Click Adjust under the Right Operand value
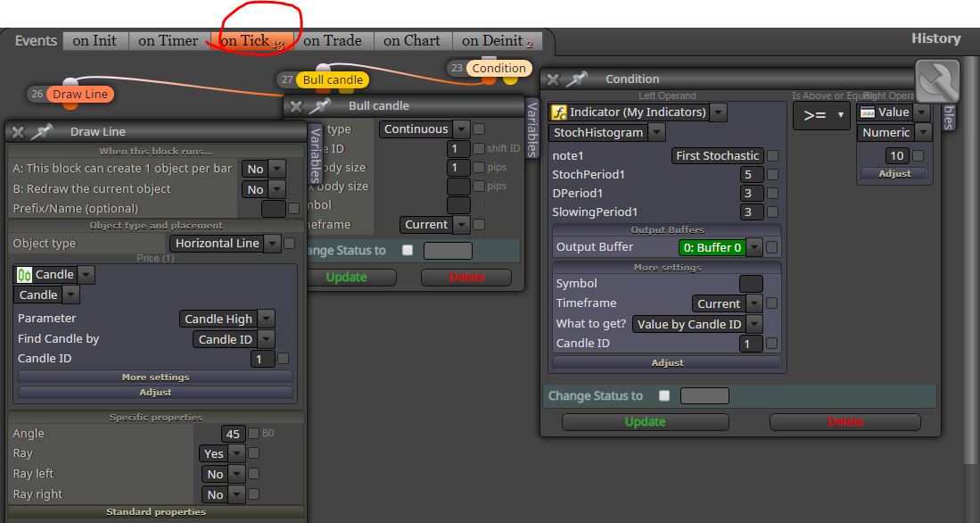The width and height of the screenshot is (980, 523). click(x=894, y=174)
